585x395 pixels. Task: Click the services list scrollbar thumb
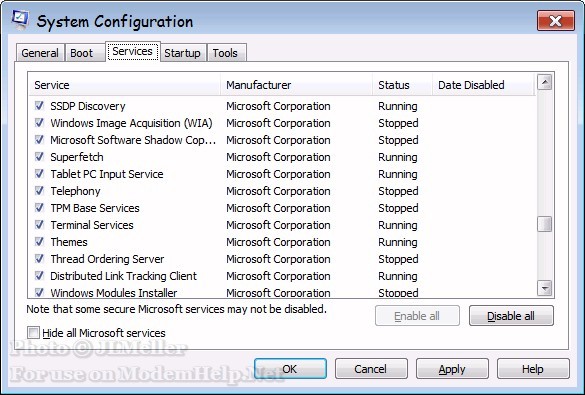pos(545,224)
